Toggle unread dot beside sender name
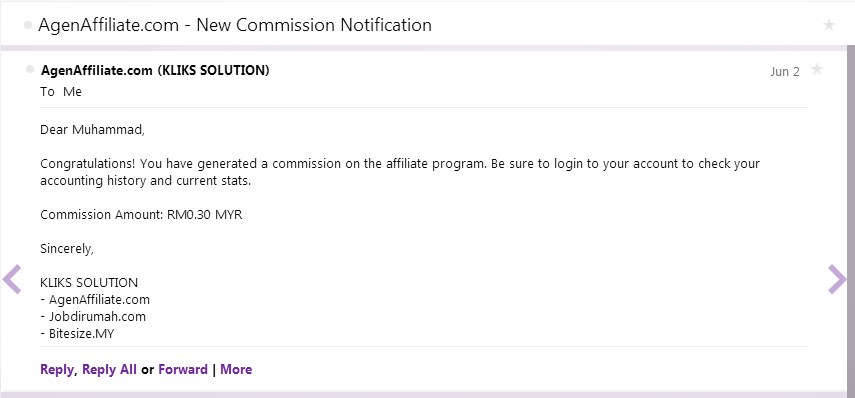 [30, 69]
